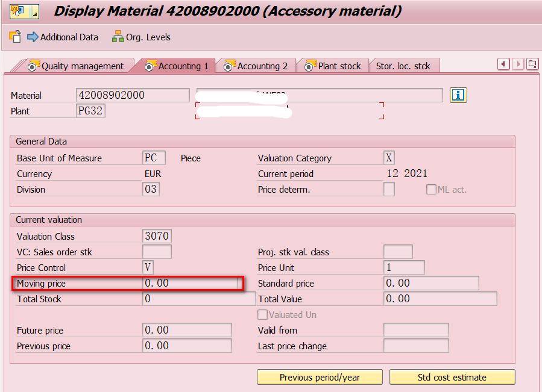Viewport: 542px width, 392px height.
Task: Click the Price Control field V
Action: click(148, 267)
